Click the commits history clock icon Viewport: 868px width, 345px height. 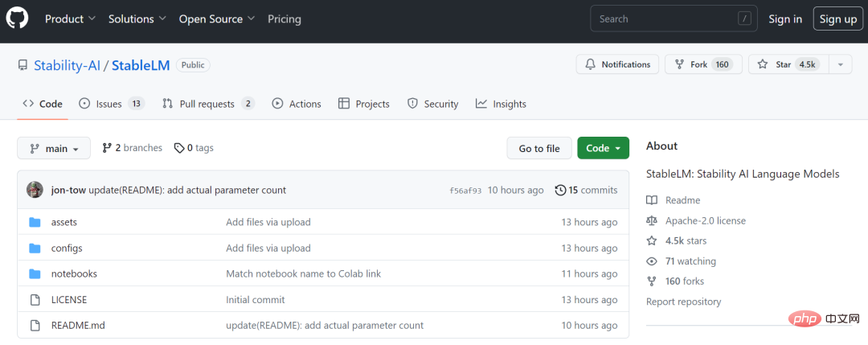pos(560,190)
